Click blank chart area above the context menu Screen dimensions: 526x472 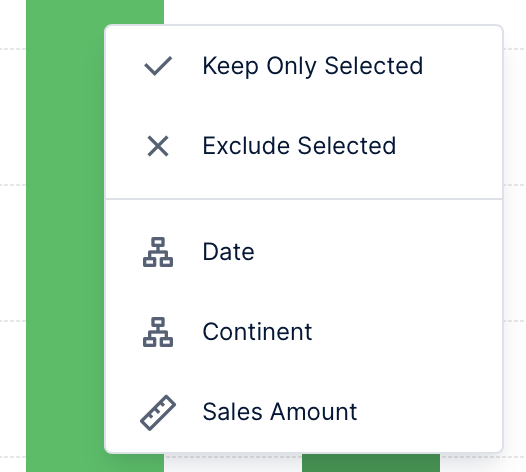tap(335, 12)
